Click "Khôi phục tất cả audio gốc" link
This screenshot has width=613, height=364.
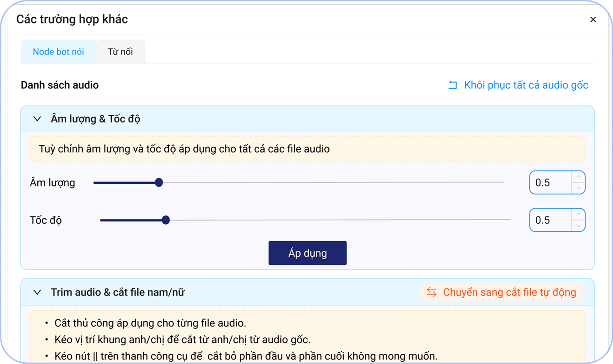pos(518,85)
